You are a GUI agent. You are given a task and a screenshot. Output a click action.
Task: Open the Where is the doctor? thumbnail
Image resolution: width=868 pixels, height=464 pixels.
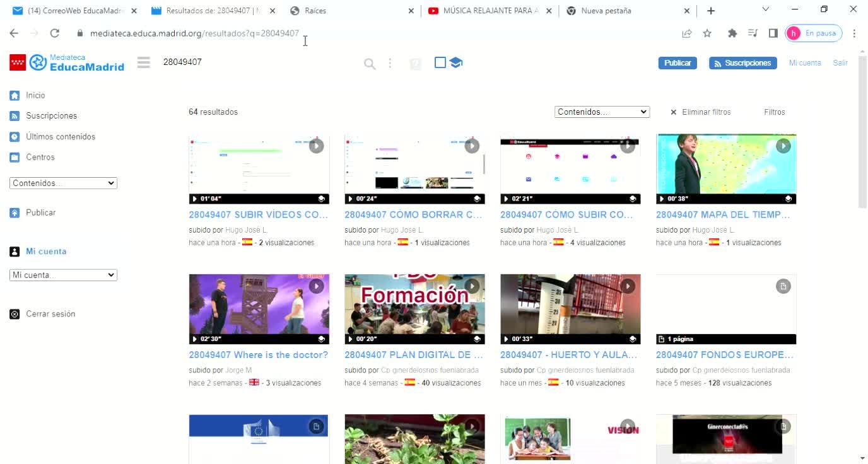pos(259,309)
